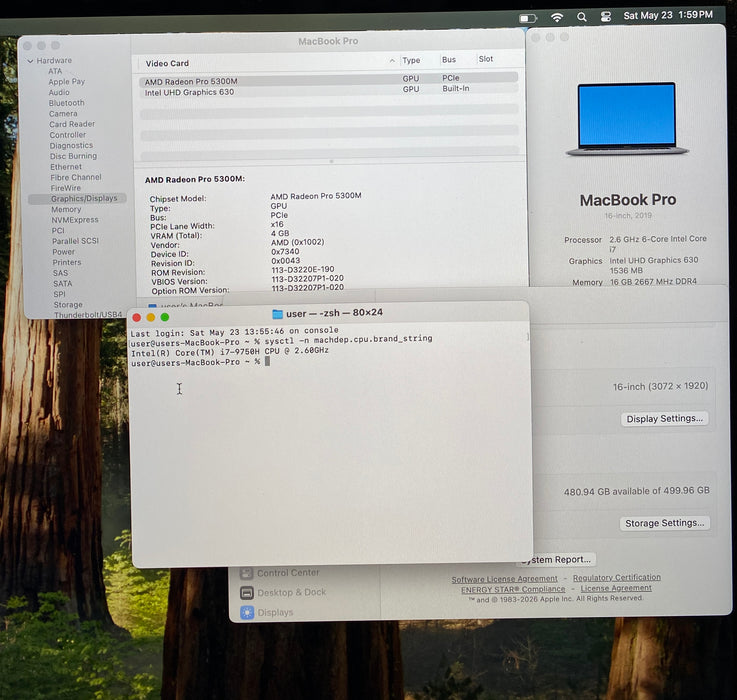Select Thunderbolt/USB4 in hardware list
Viewport: 737px width, 700px height.
tap(87, 315)
